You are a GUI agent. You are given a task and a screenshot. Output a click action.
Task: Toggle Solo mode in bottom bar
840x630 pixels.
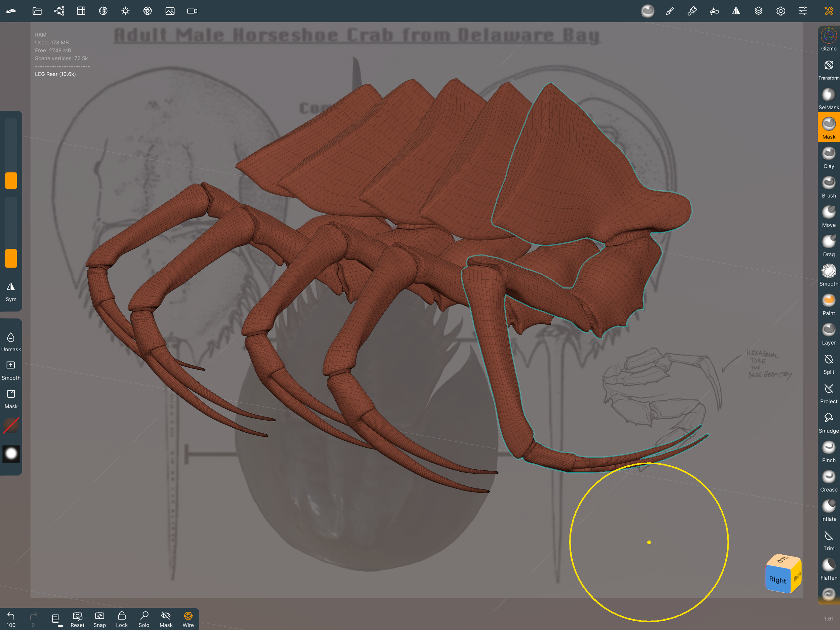pos(144,619)
